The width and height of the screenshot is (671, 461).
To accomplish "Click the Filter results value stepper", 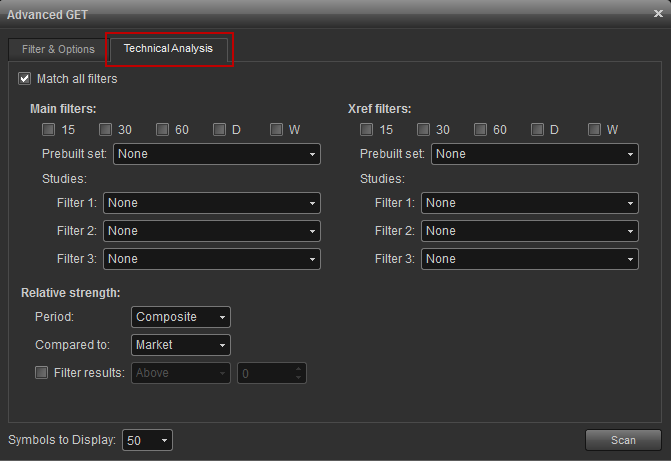I will pos(298,373).
